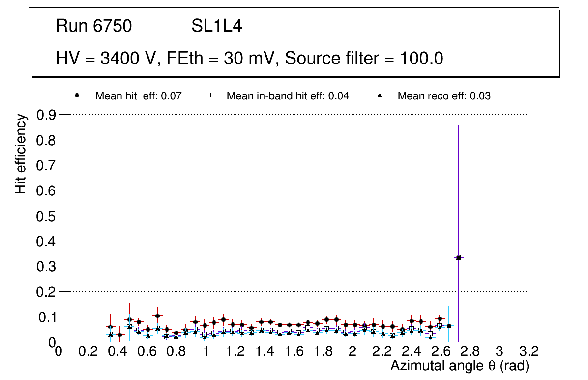Select the outlier data point near 0.33 efficiency
This screenshot has height=380, width=588.
point(458,257)
